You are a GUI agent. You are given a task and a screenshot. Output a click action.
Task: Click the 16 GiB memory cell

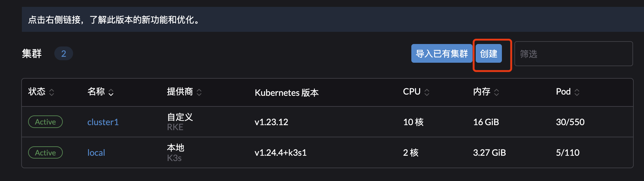[486, 122]
